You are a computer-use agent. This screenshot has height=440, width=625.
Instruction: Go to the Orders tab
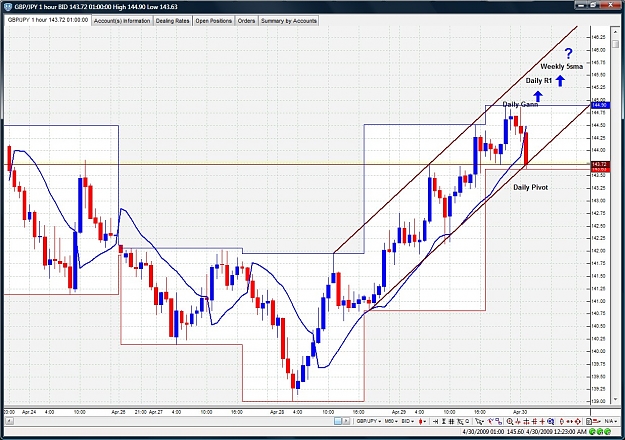click(246, 21)
